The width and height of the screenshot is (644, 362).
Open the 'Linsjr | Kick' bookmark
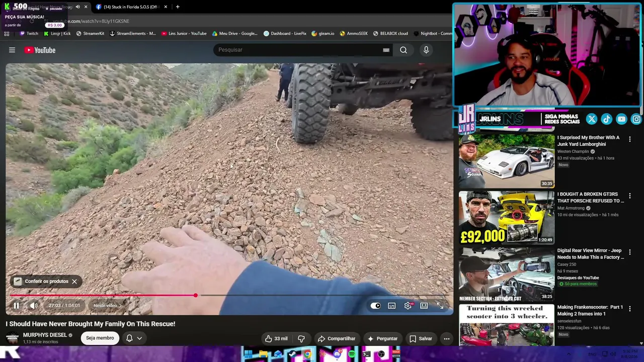[x=57, y=34]
